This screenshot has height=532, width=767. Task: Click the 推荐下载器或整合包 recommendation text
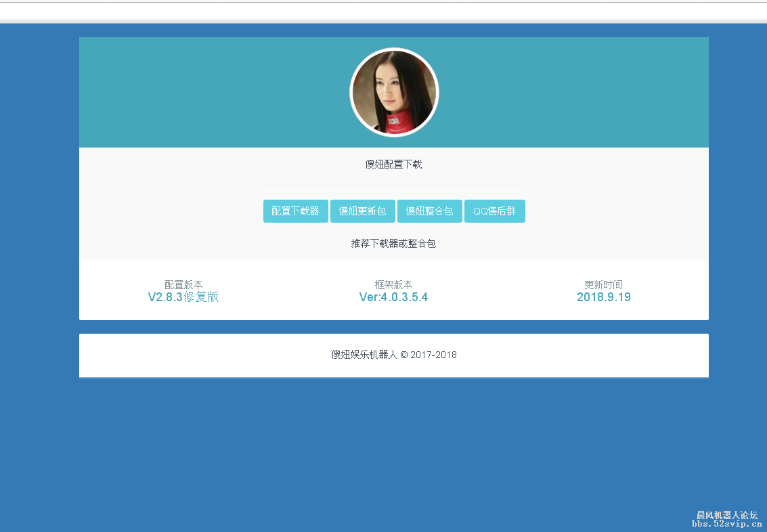pos(394,243)
